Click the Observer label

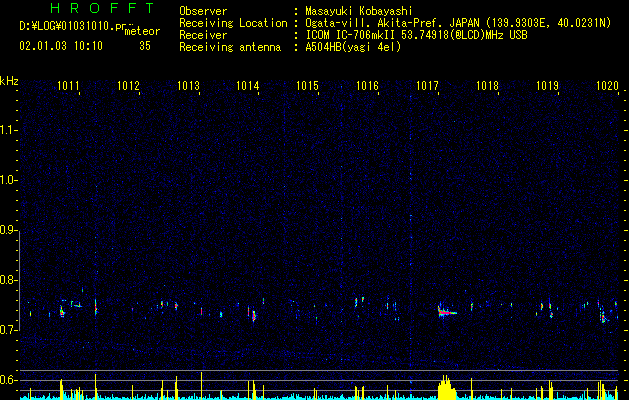203,11
